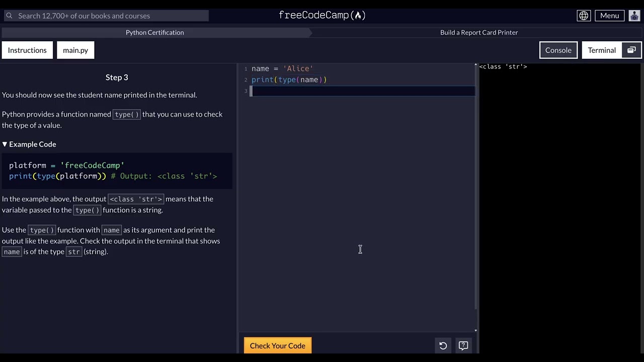Click the Step 3 heading

coord(117,77)
